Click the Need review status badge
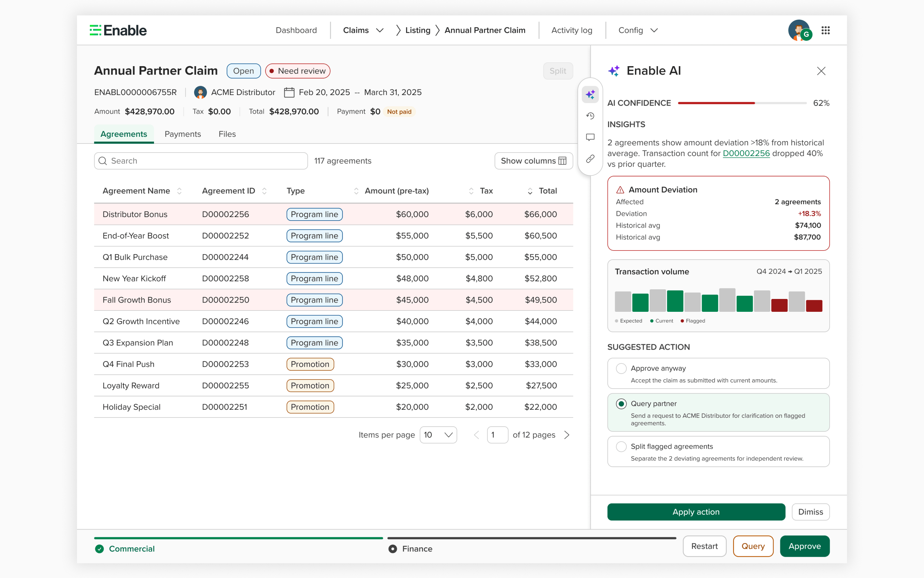 [x=298, y=71]
